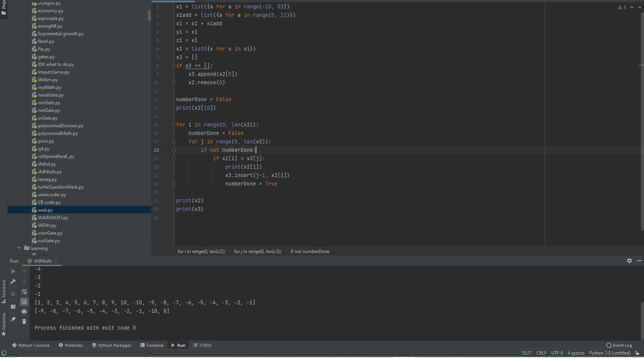Click the project tree vertical scrollbar
This screenshot has width=644, height=358.
[149, 15]
